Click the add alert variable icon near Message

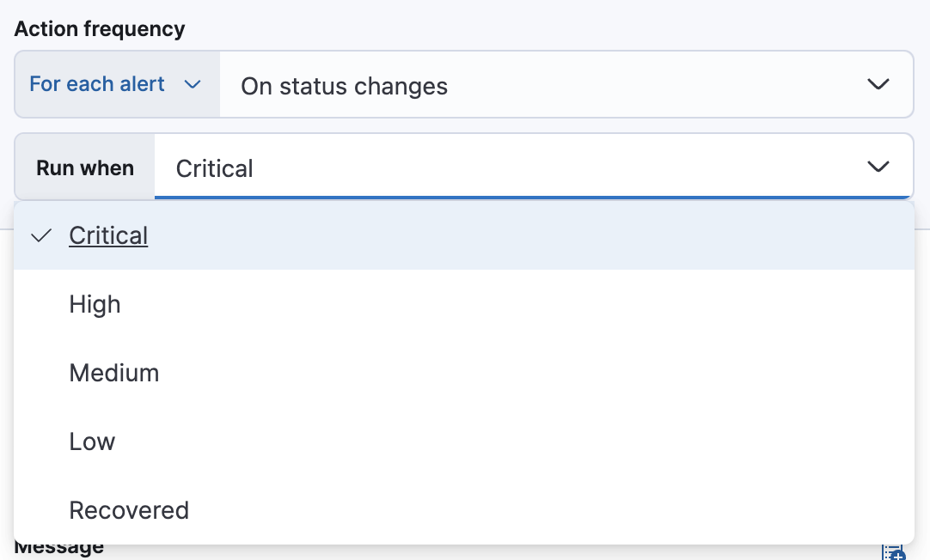click(893, 552)
